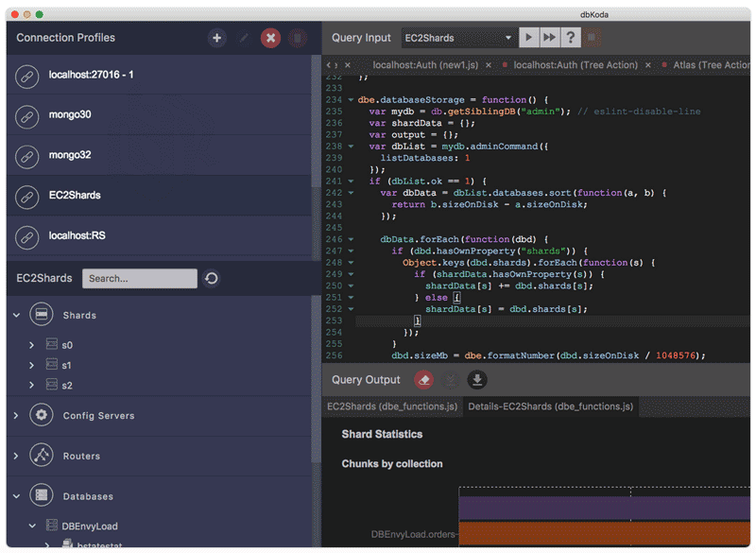Select the localhost:RS connection profile
The height and width of the screenshot is (553, 756).
[76, 234]
